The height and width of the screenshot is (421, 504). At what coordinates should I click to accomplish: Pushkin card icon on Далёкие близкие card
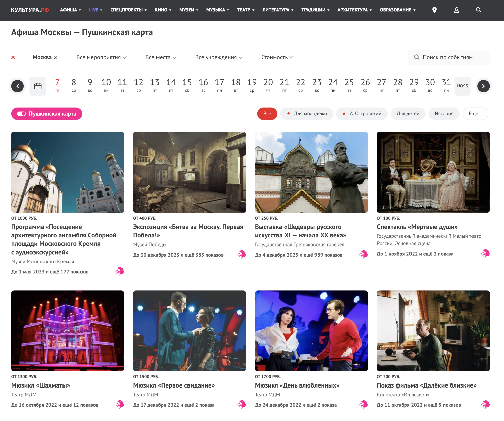[485, 404]
